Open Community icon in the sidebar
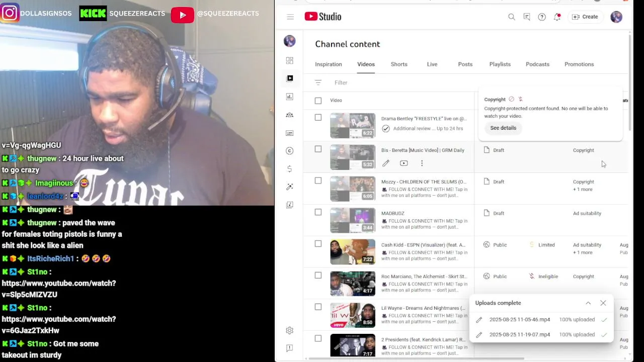 tap(290, 115)
